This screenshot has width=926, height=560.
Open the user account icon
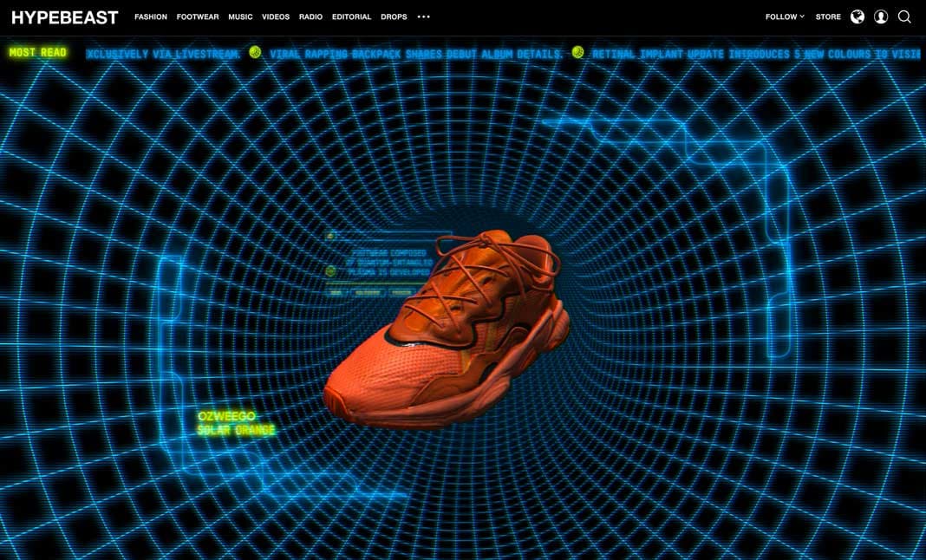click(881, 17)
